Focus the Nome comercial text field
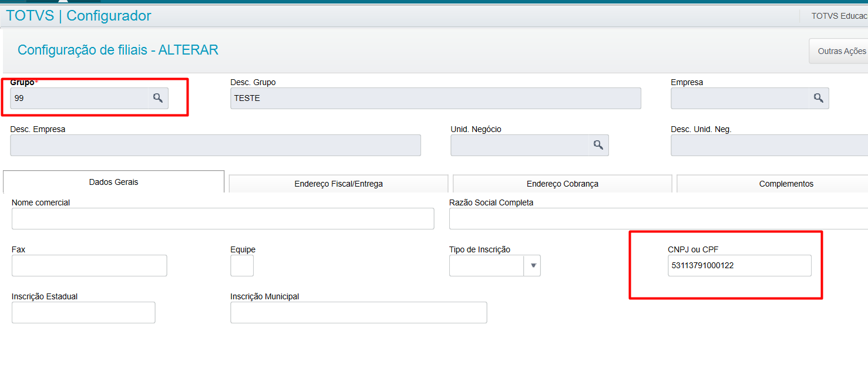 pos(223,219)
